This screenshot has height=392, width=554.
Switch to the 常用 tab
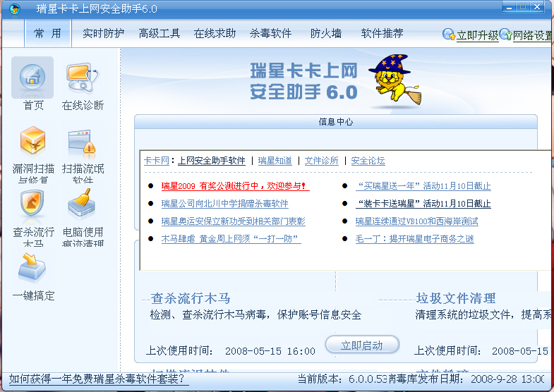(x=48, y=33)
